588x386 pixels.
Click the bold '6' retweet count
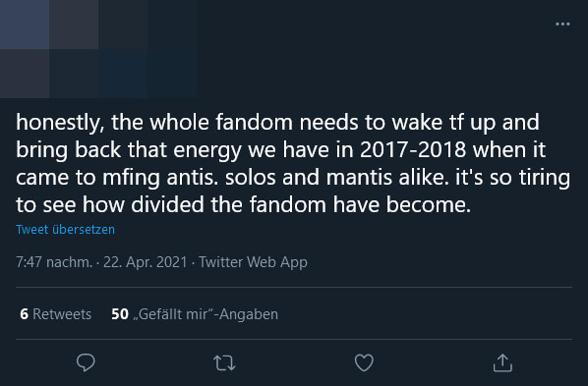point(24,314)
